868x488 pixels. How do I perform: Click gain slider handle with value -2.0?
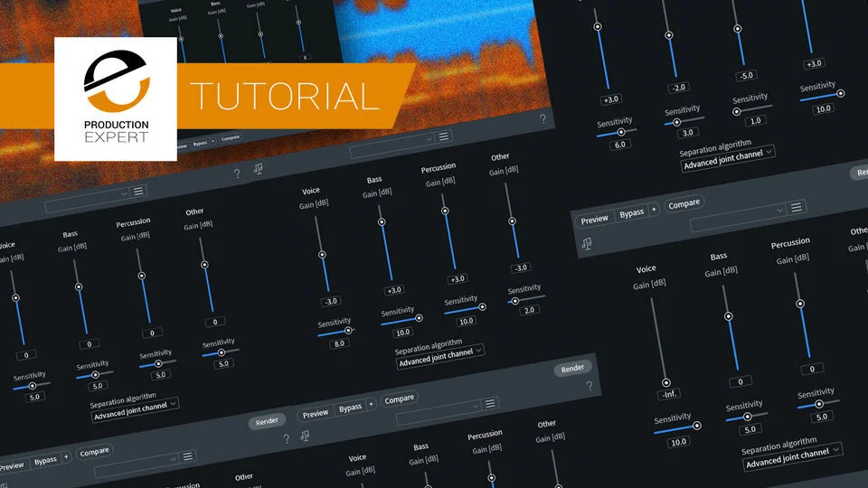pyautogui.click(x=669, y=35)
